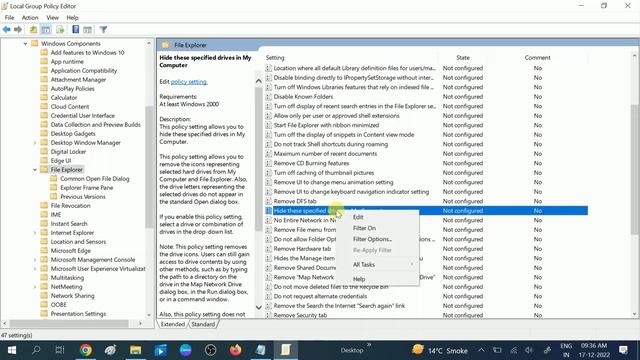640x360 pixels.
Task: Open Filter Options... from the context menu
Action: click(378, 239)
